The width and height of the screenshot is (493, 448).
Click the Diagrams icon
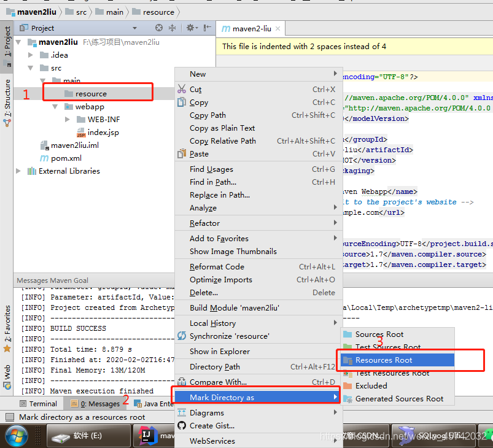tap(182, 412)
